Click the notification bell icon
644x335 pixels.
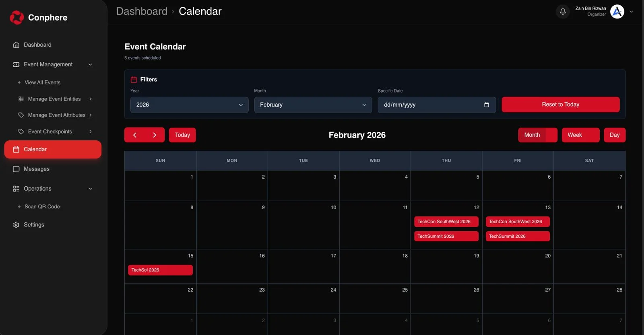point(563,12)
